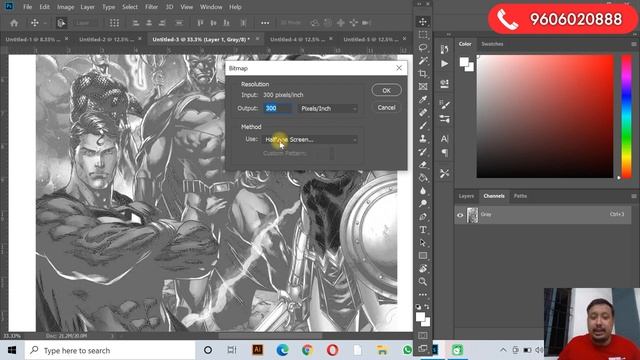
Task: Open the Brush Settings panel icon
Action: point(444,104)
